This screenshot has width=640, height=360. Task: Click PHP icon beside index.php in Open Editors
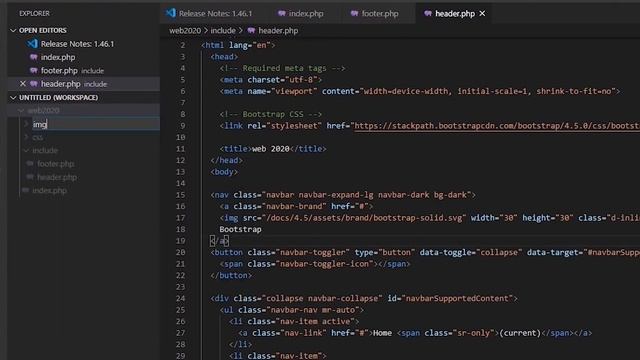(34, 57)
